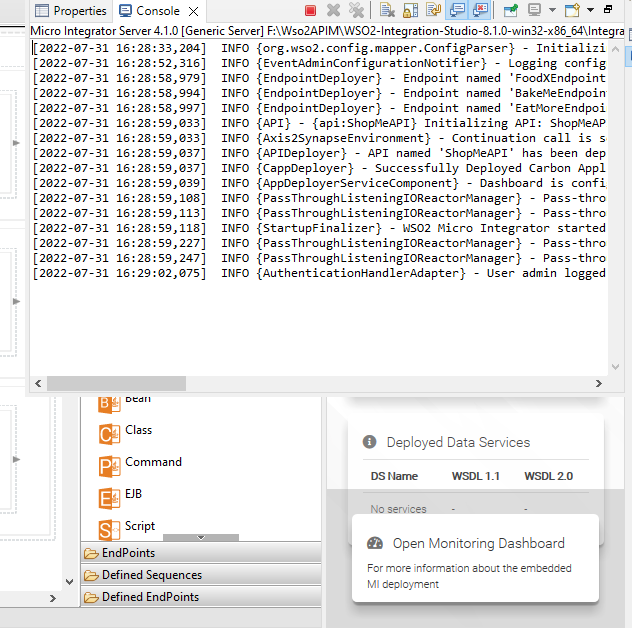Click the APIDeployer ShopMeAPI log line
The width and height of the screenshot is (632, 628).
[319, 153]
